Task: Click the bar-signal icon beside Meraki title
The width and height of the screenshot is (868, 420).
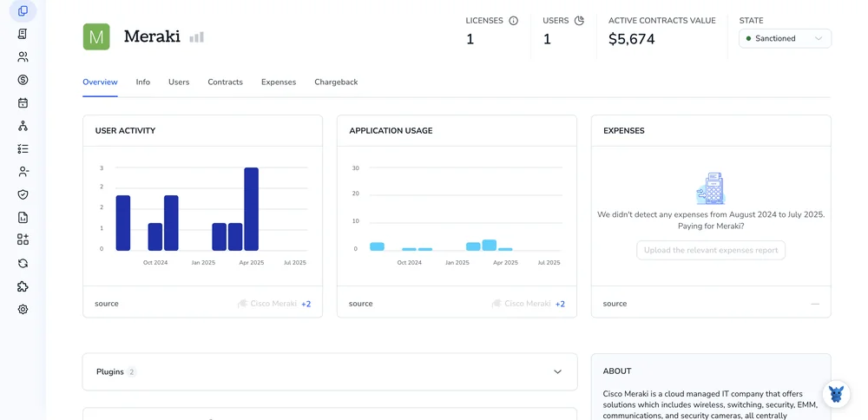Action: click(x=196, y=37)
